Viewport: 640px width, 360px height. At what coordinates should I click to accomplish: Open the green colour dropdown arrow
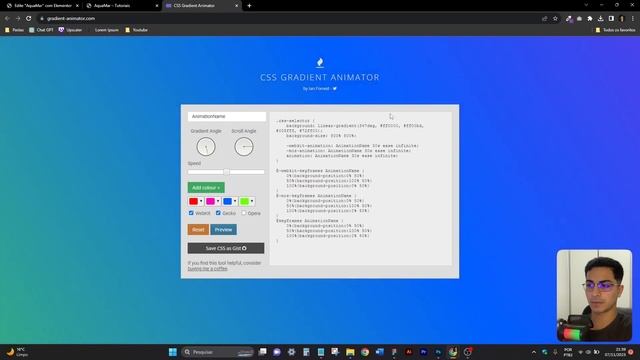252,201
